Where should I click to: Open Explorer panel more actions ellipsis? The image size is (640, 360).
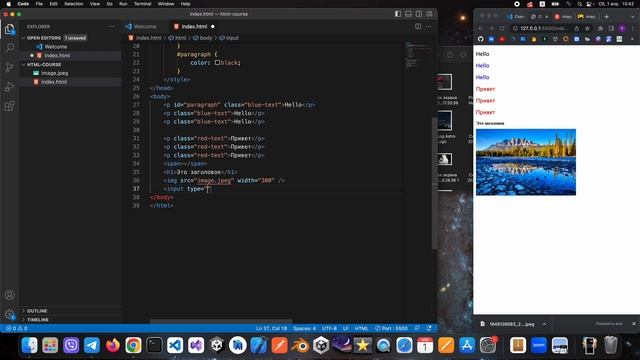click(x=111, y=27)
